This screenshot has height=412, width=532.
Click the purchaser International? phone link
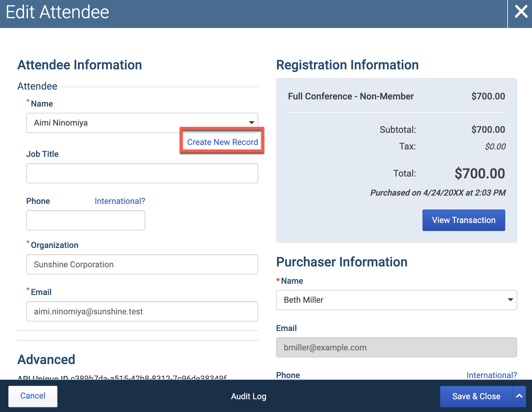pyautogui.click(x=492, y=375)
